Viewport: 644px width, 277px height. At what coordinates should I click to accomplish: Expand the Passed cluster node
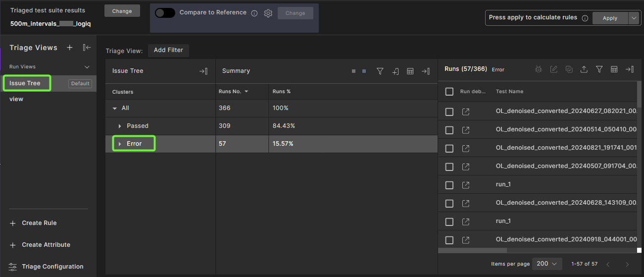(120, 126)
